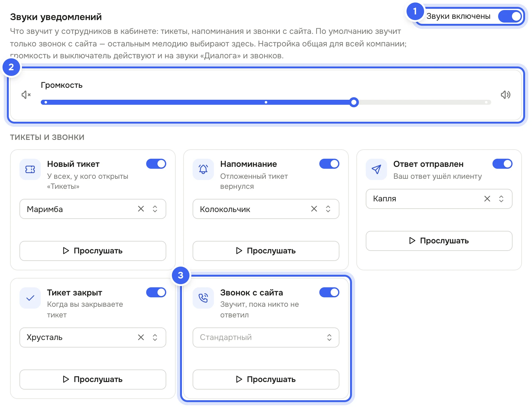Click the ticket icon on Новый тикет card
Image resolution: width=532 pixels, height=409 pixels.
[30, 169]
